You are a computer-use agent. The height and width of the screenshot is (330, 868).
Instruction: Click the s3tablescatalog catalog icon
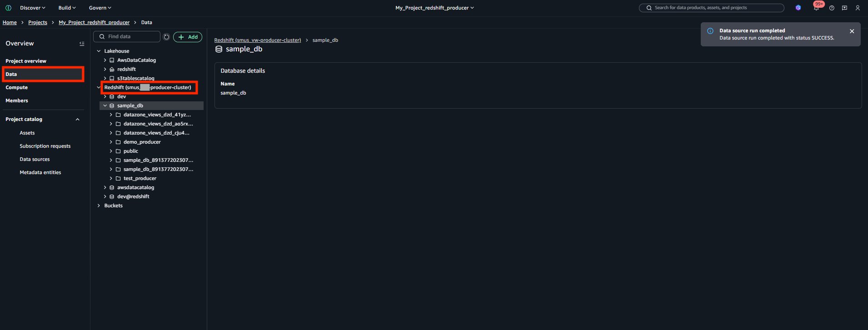[112, 78]
